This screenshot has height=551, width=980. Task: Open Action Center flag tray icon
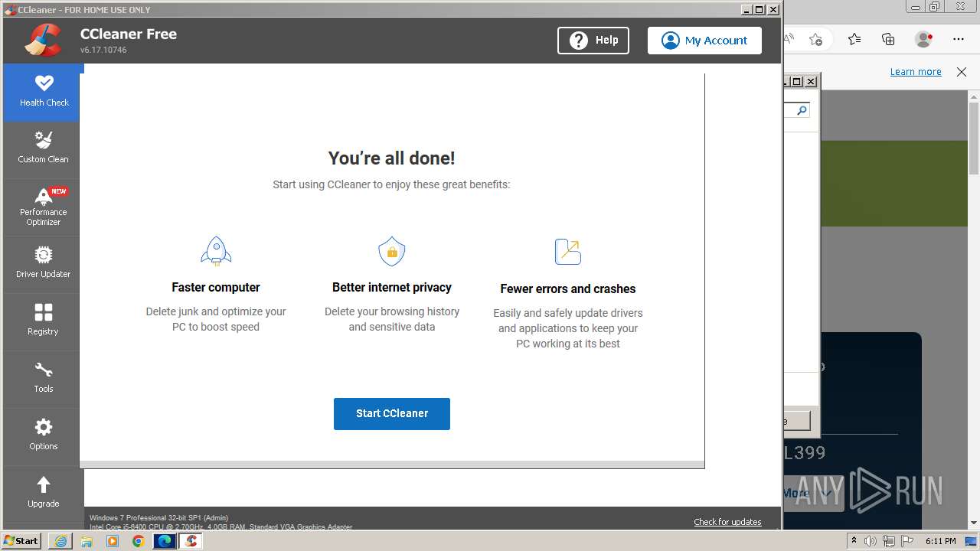pos(906,541)
